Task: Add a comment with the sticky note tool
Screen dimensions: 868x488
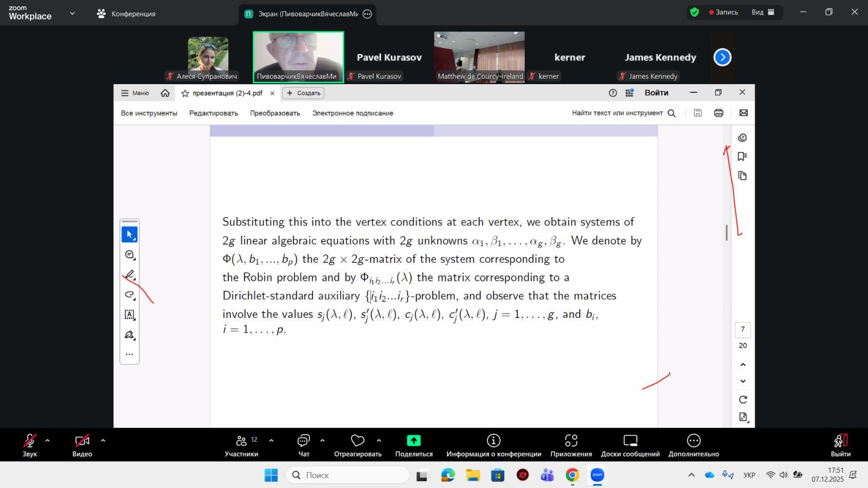Action: click(129, 255)
